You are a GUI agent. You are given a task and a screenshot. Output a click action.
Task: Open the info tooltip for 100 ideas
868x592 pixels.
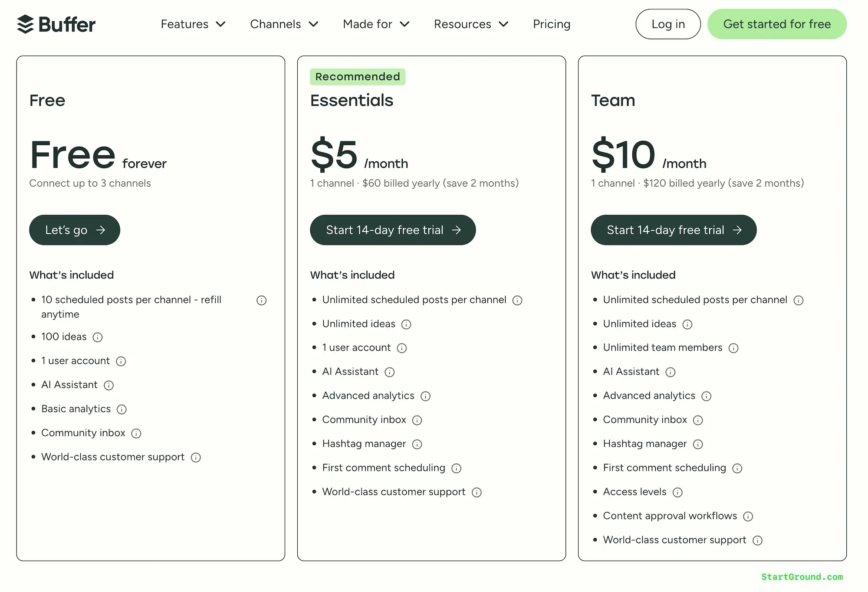[x=98, y=337]
